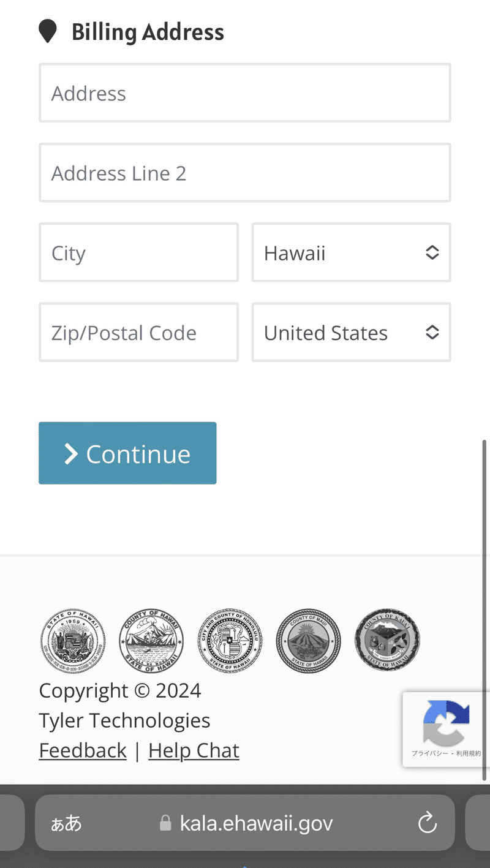Open the Hawaii state dropdown

click(x=352, y=252)
